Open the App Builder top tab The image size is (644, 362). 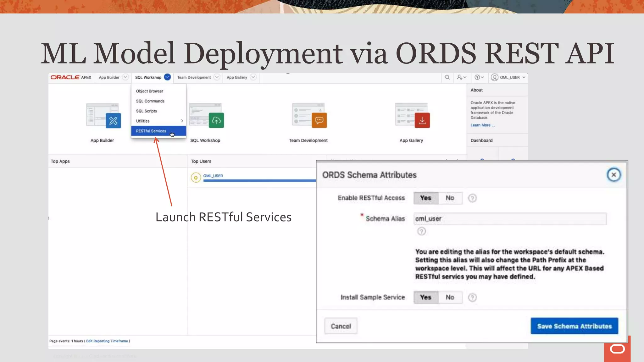109,77
